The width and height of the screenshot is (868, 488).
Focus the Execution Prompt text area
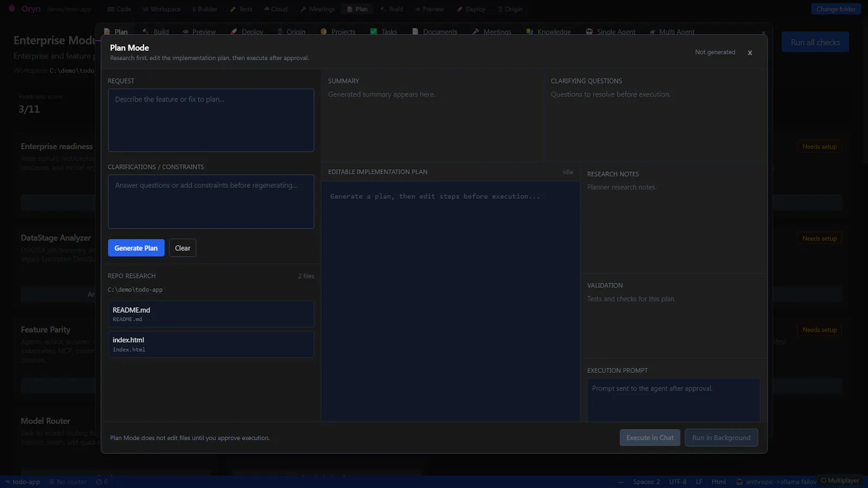tap(673, 400)
